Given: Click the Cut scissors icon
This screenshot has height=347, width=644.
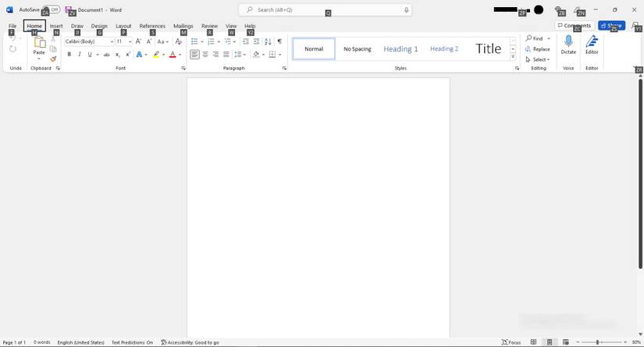Looking at the screenshot, I should point(53,40).
